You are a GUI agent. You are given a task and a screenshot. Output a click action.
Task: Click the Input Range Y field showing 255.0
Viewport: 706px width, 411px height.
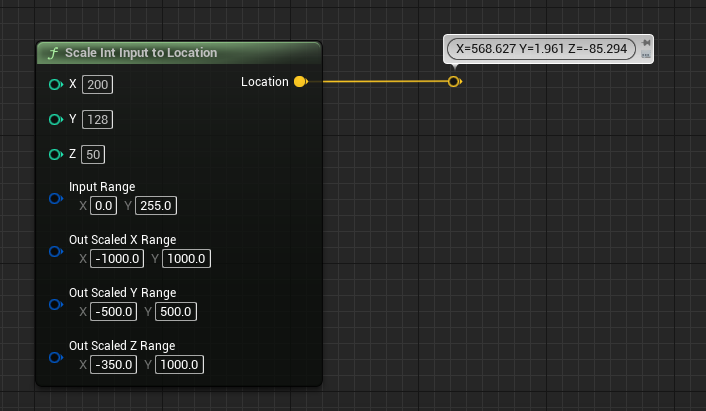click(x=156, y=206)
